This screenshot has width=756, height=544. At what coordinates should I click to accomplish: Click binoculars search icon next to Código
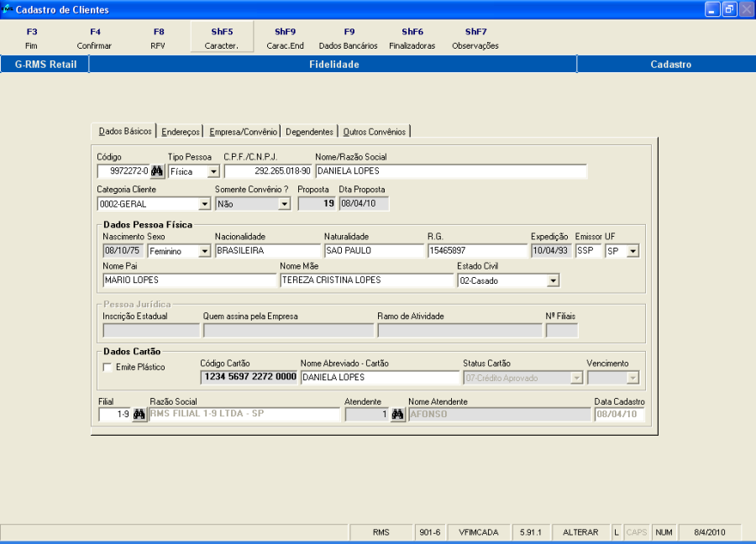157,171
